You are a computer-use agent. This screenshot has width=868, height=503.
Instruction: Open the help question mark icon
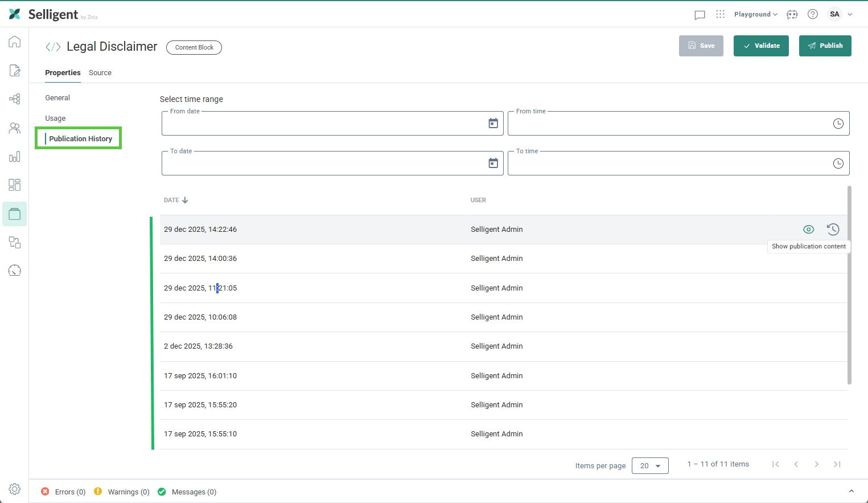pyautogui.click(x=813, y=14)
